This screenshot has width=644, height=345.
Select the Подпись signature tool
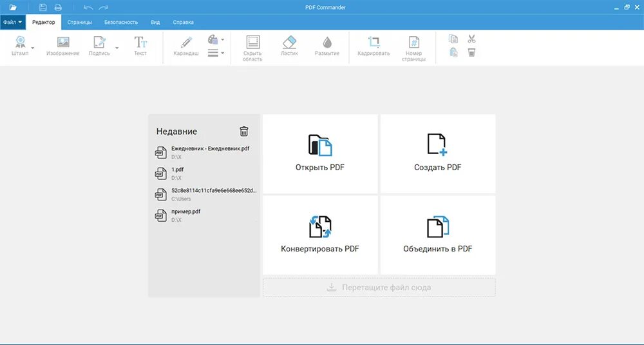(x=99, y=46)
